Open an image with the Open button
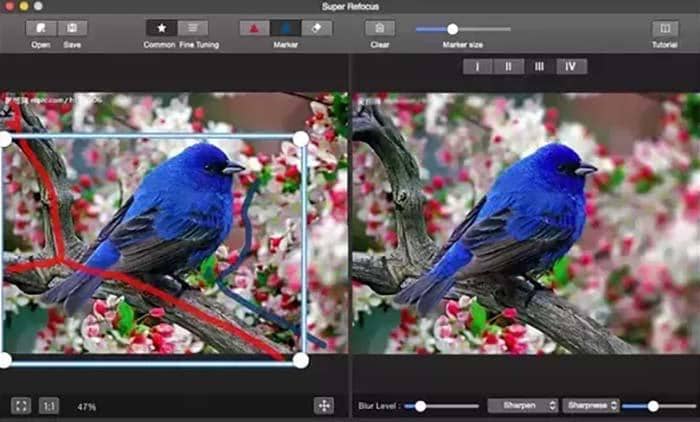 [41, 28]
